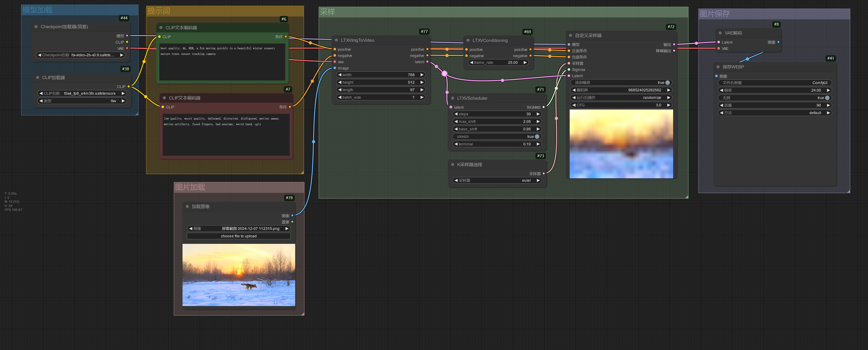
Task: Toggle the 添加噪波 switch in the custom sampler node
Action: coord(667,82)
